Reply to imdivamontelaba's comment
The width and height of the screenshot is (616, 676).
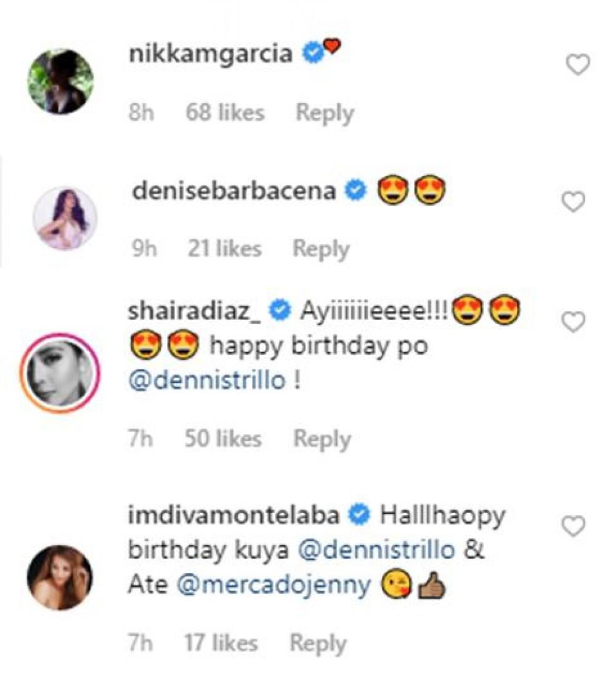click(318, 643)
